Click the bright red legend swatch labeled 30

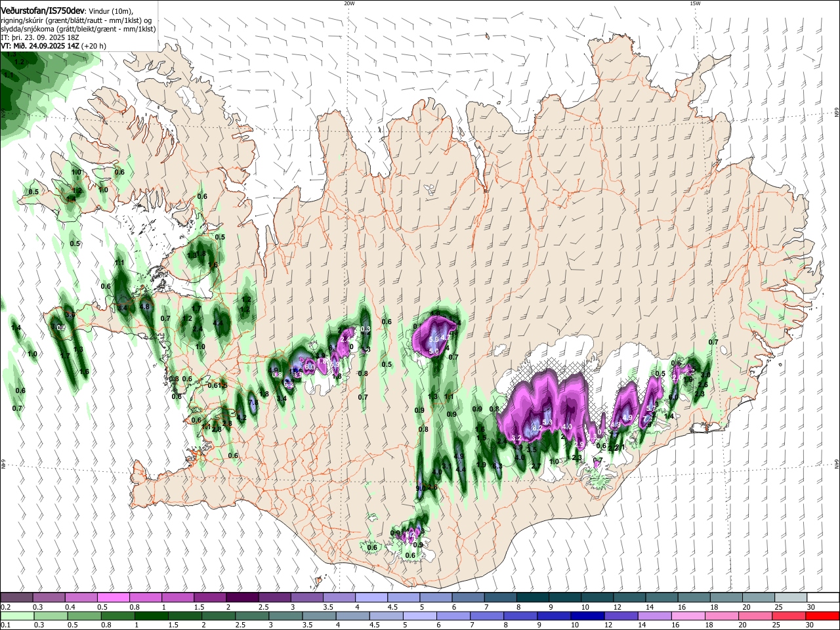822,616
